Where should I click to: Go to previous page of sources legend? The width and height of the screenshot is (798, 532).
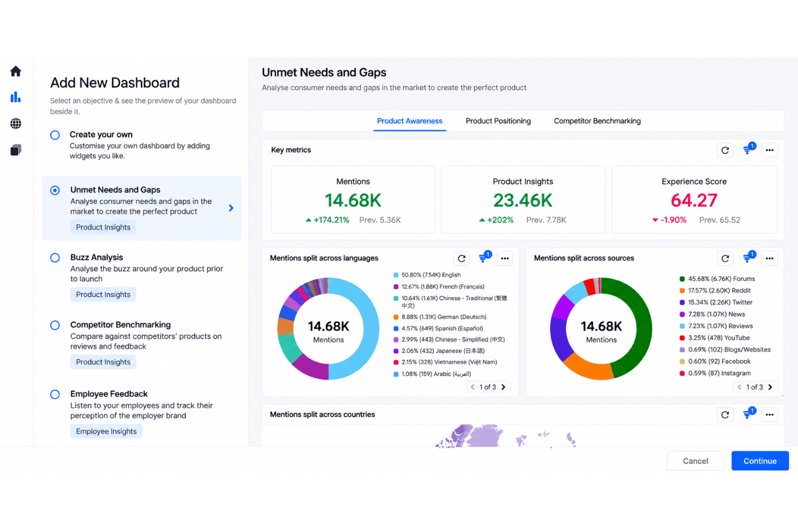[x=740, y=387]
